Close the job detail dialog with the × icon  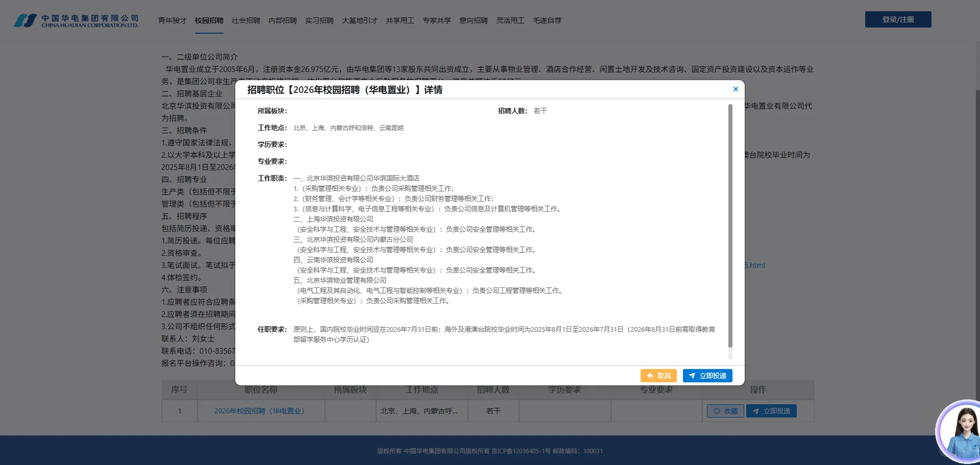[x=736, y=89]
